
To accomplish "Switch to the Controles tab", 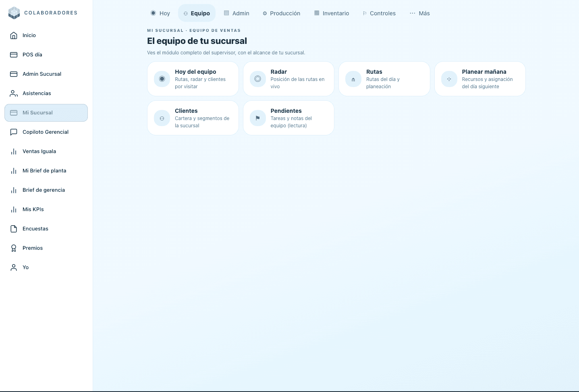I will pos(379,13).
